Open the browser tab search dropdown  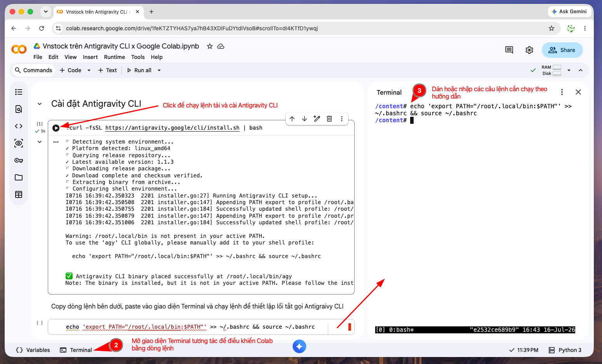(46, 12)
